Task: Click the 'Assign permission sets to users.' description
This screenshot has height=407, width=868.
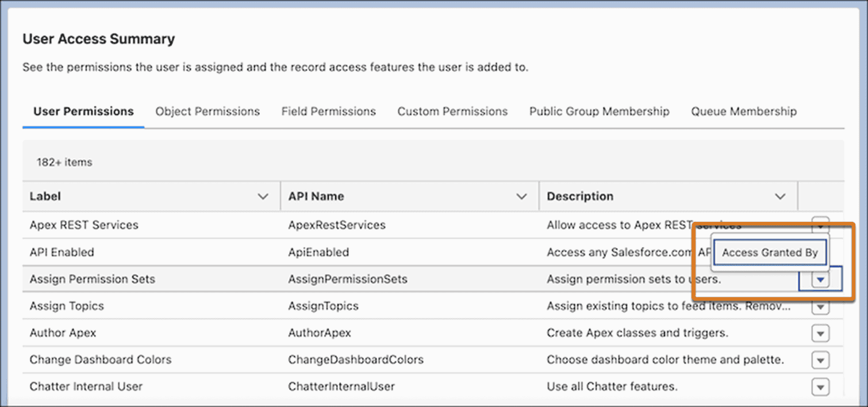Action: (x=633, y=279)
